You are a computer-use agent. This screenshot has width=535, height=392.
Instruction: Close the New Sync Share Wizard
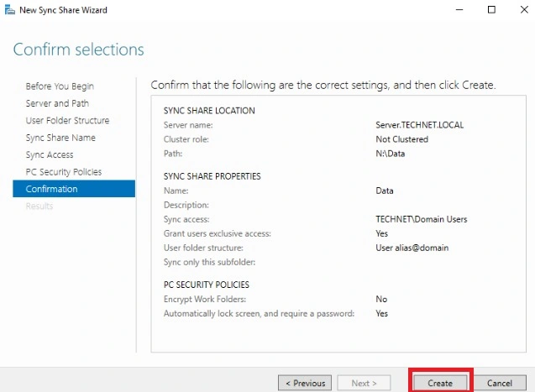click(x=524, y=10)
